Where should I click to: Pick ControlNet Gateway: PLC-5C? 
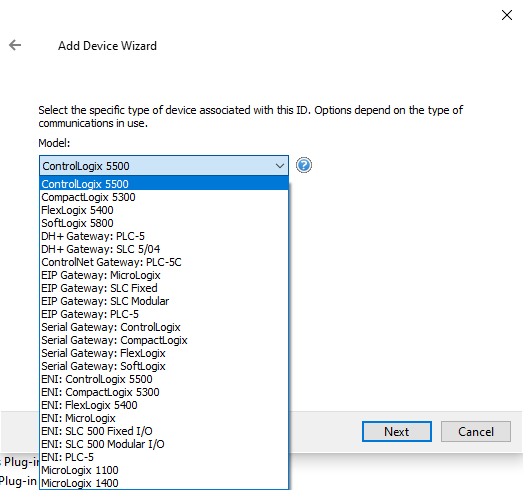[164, 262]
